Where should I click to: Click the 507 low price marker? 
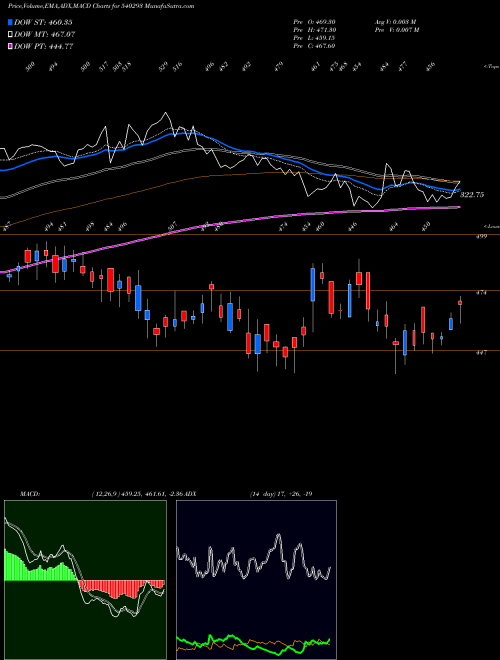tap(172, 226)
